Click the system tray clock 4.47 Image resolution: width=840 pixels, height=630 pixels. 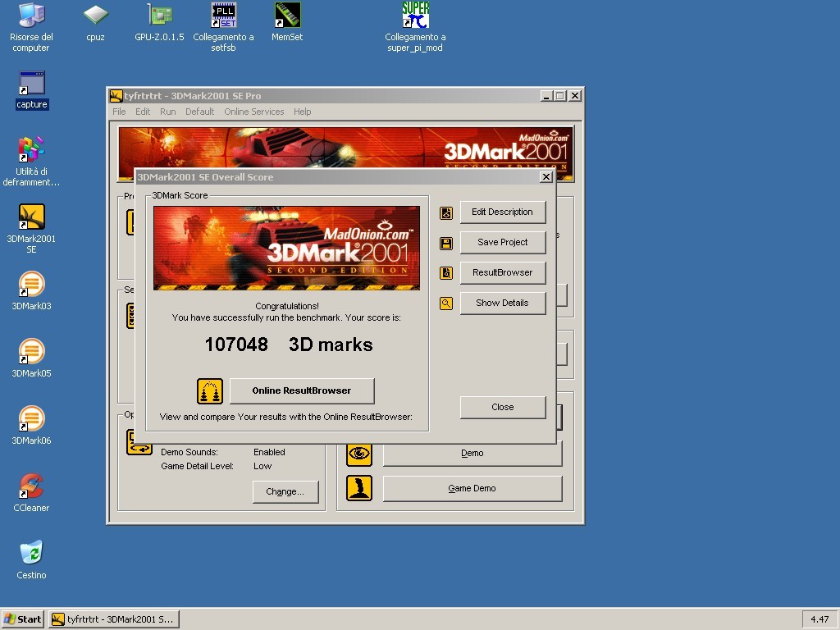pyautogui.click(x=819, y=619)
